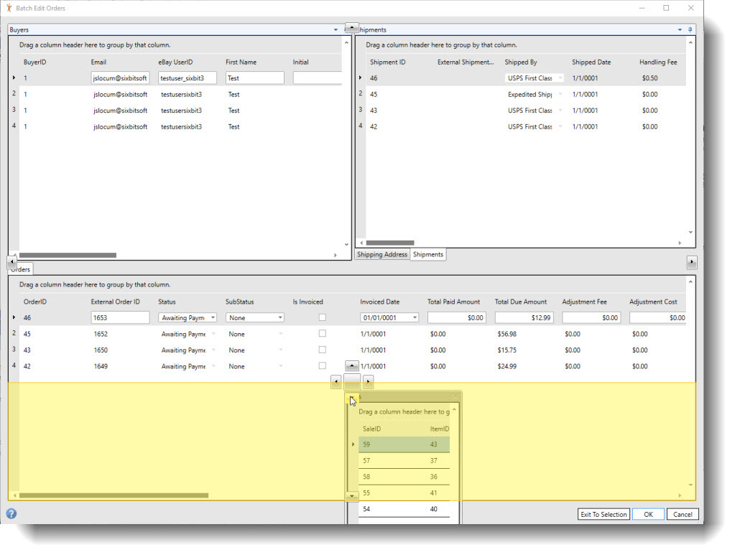Open the Shipments panel options dropdown arrow
740x560 pixels.
pos(680,29)
